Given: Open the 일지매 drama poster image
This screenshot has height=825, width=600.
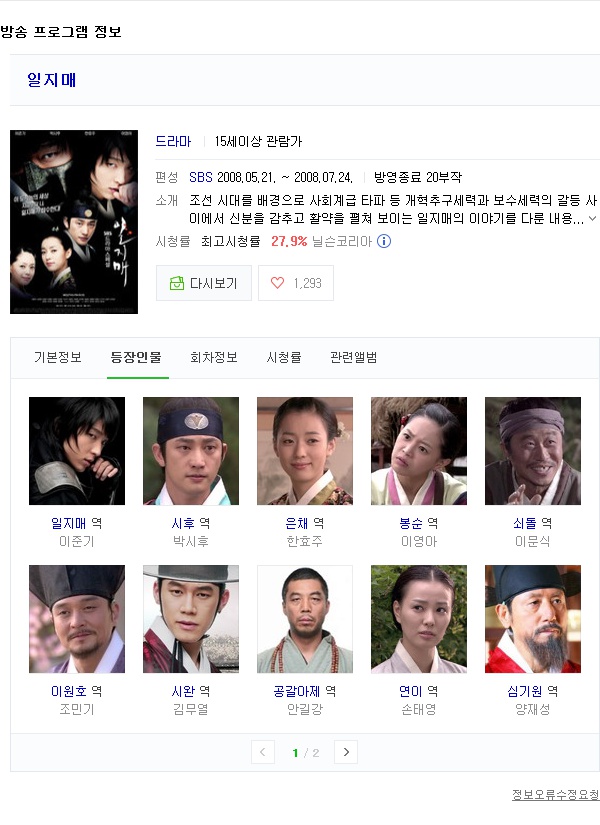Looking at the screenshot, I should coord(74,222).
